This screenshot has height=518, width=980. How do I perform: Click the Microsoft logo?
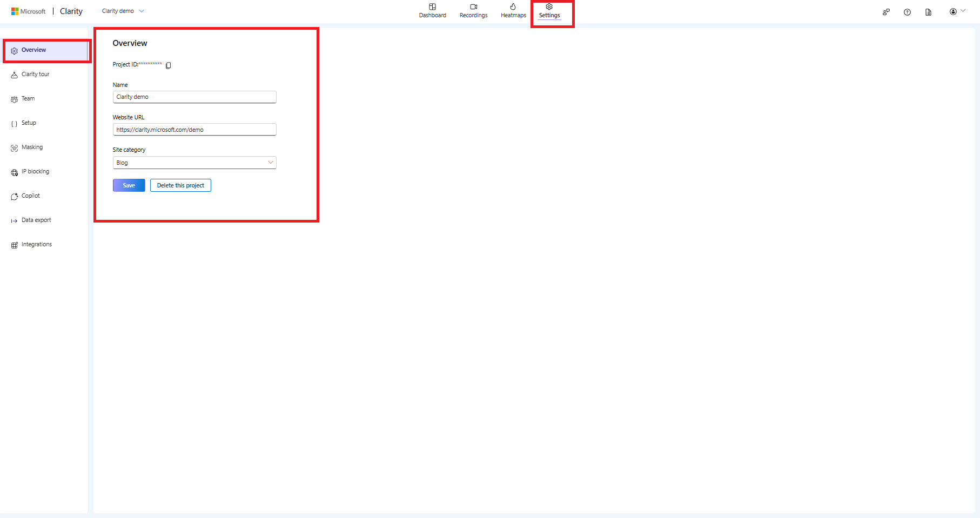[x=29, y=11]
